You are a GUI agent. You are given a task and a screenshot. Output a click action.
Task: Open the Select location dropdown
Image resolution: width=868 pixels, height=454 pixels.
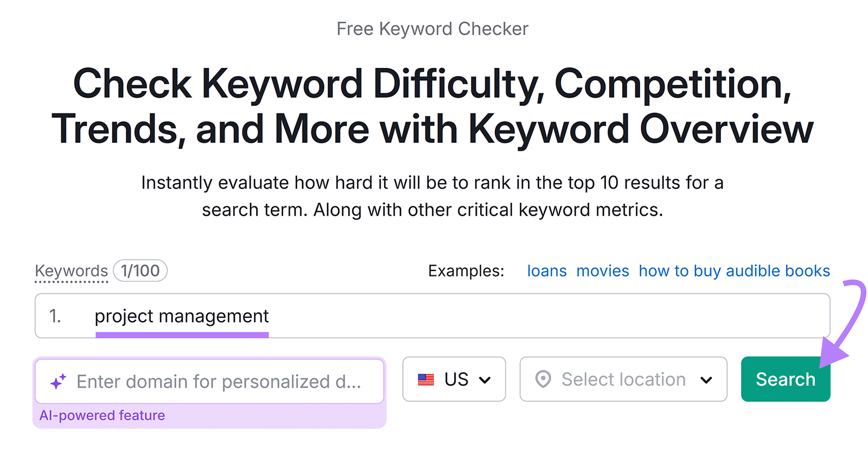coord(623,379)
